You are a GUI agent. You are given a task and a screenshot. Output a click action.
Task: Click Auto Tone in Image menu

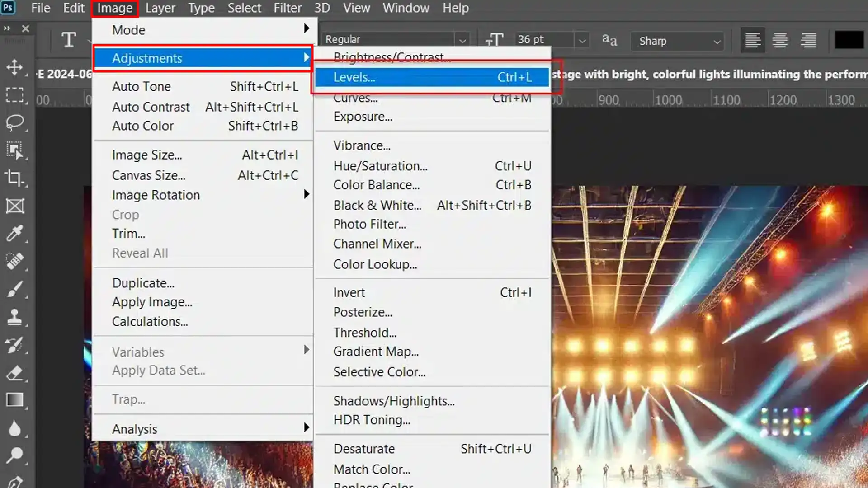click(203, 86)
